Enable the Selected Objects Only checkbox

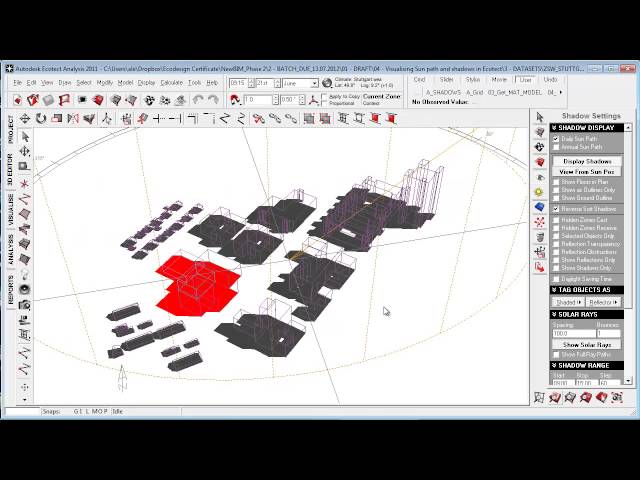point(556,236)
